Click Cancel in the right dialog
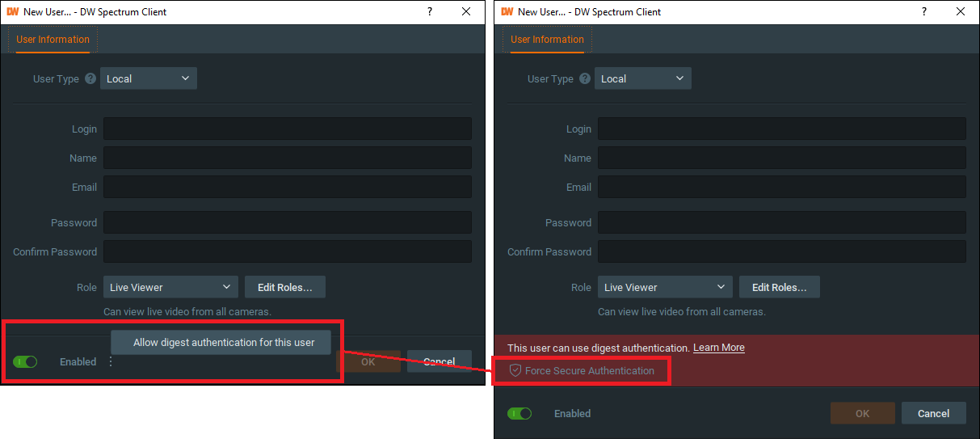The image size is (980, 439). coord(933,413)
